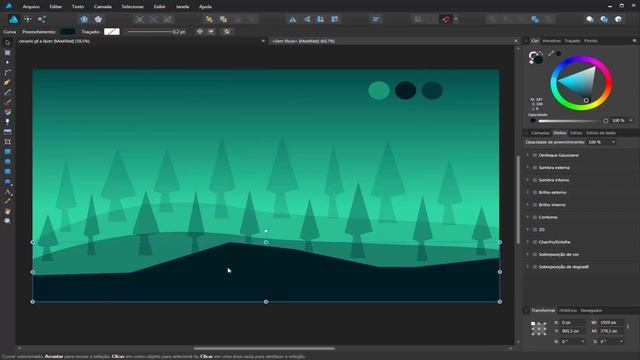Select the Vector Crop tool
Image resolution: width=640 pixels, height=360 pixels.
[7, 142]
